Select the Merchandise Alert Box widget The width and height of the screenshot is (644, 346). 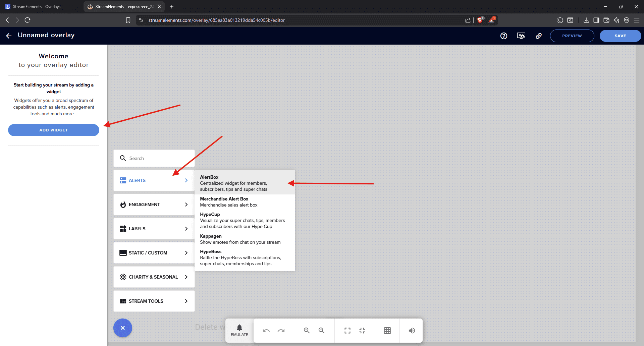pyautogui.click(x=245, y=202)
